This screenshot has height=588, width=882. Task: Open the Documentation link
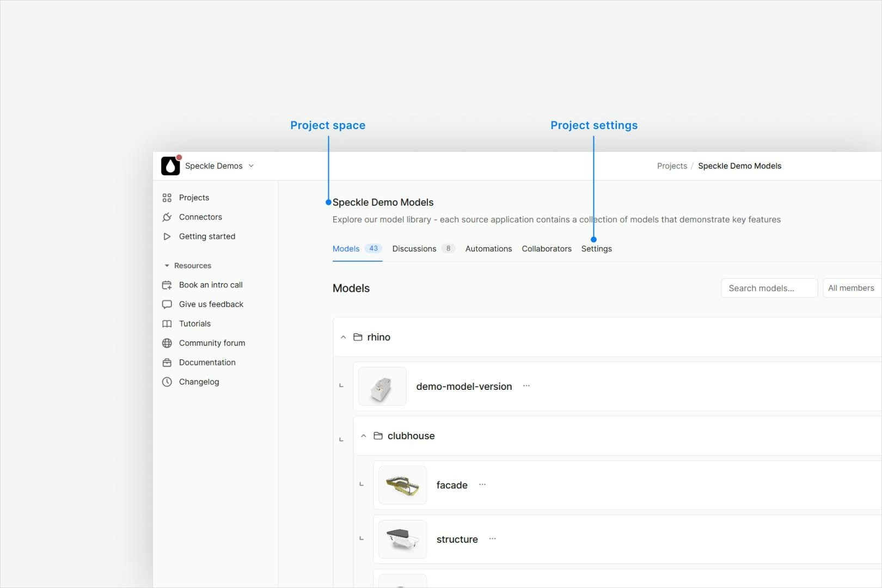coord(207,363)
